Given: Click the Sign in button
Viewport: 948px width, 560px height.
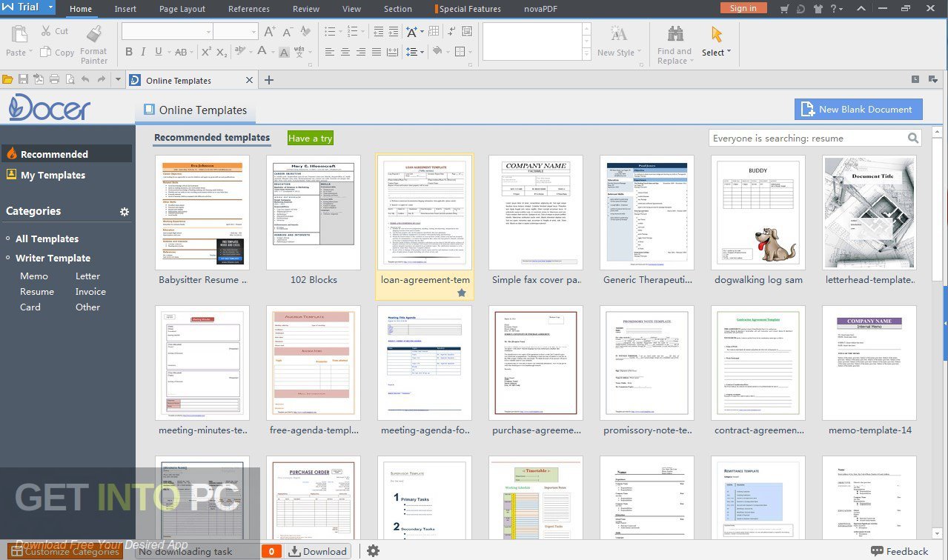Looking at the screenshot, I should [743, 8].
